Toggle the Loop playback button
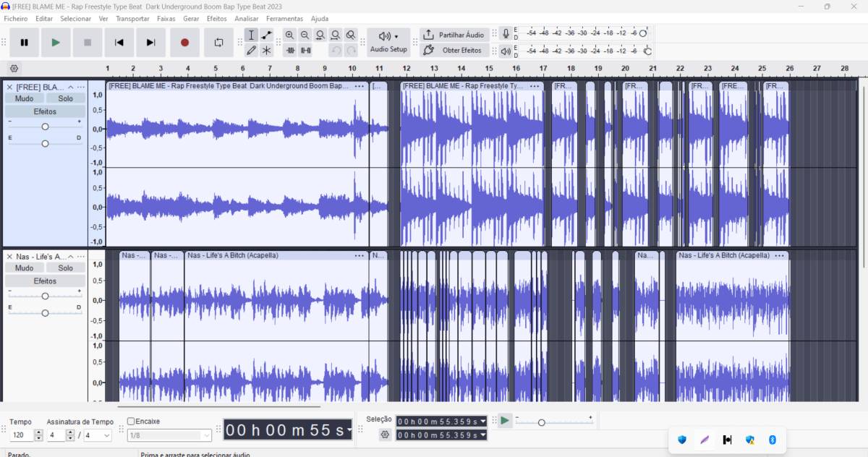This screenshot has width=868, height=457. point(218,43)
